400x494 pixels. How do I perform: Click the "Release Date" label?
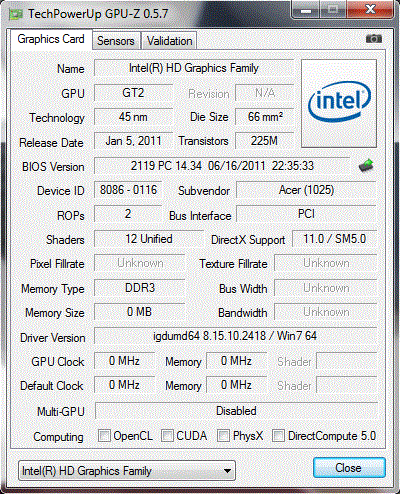51,143
